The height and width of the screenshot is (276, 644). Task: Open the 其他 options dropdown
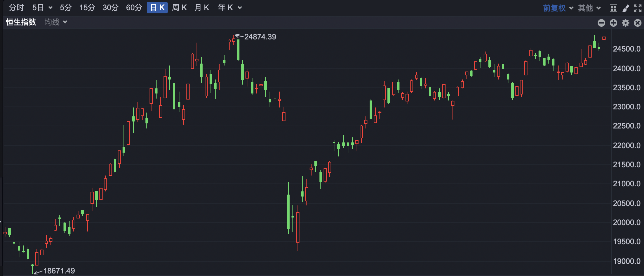tap(589, 8)
